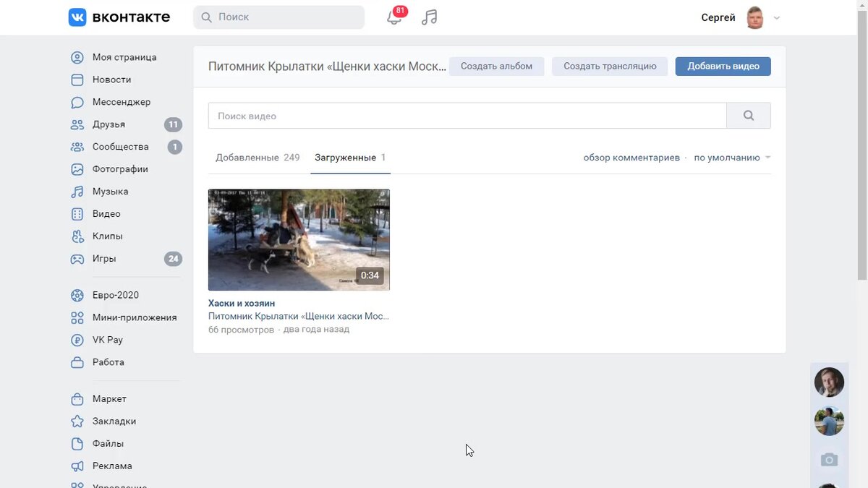Click Создать альбом button
This screenshot has height=488, width=868.
tap(496, 67)
